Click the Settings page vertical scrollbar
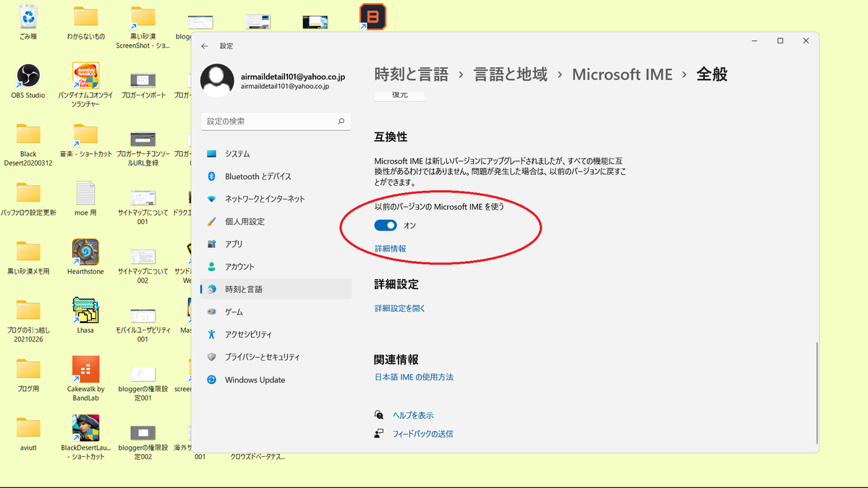This screenshot has width=868, height=488. [x=817, y=394]
